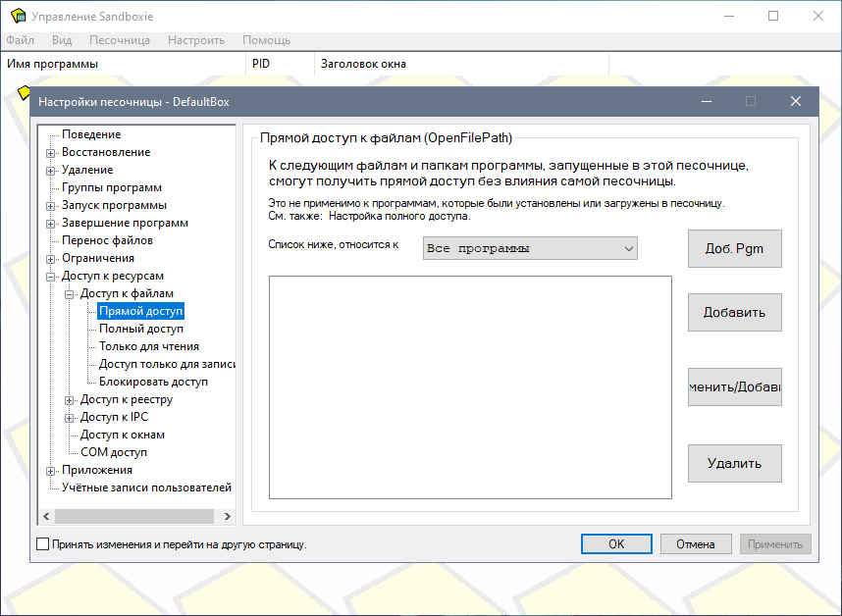Image resolution: width=842 pixels, height=616 pixels.
Task: Expand the Удаление tree node
Action: [x=51, y=171]
